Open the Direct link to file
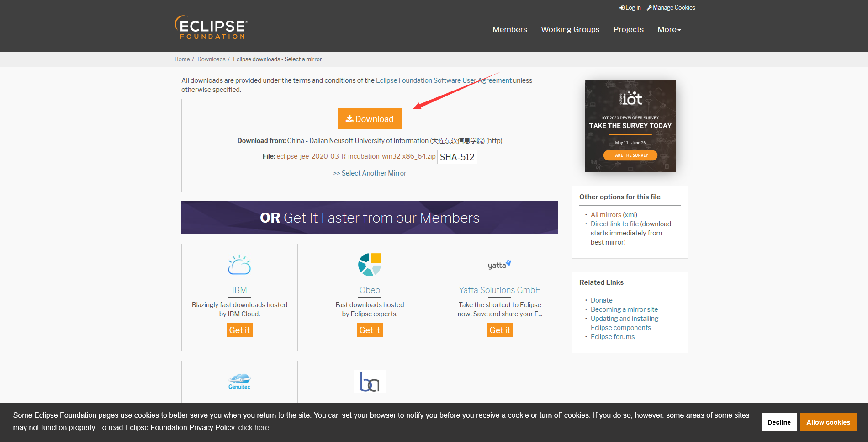The height and width of the screenshot is (442, 868). [614, 224]
